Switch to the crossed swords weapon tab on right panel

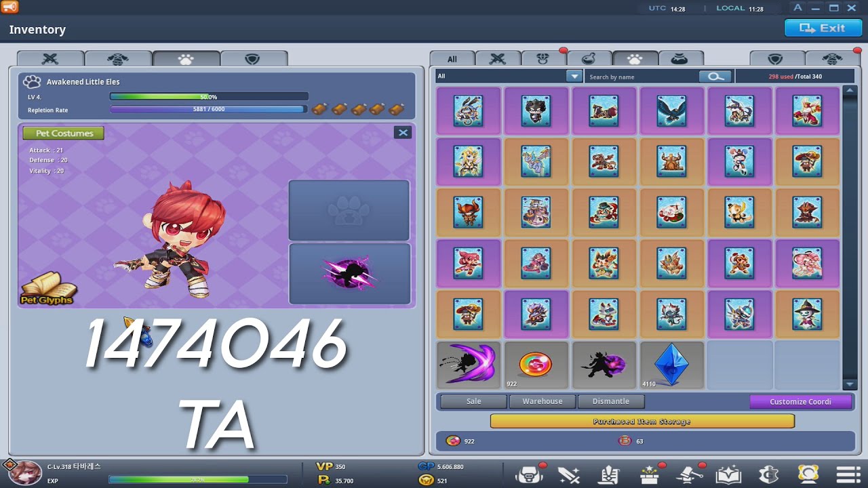click(x=498, y=59)
